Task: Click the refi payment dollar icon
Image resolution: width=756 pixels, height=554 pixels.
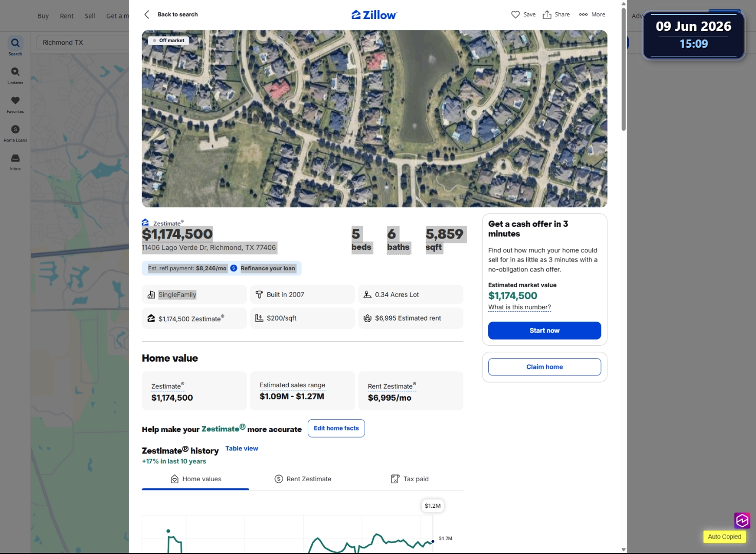Action: (x=234, y=268)
